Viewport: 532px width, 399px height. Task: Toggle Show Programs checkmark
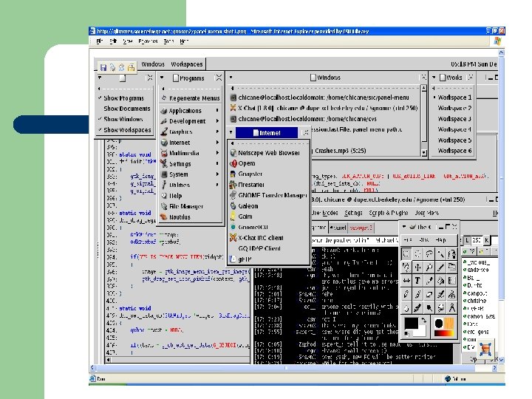coord(124,98)
